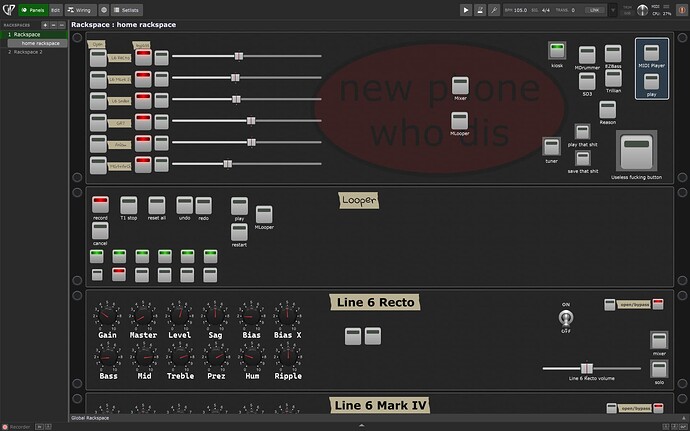Click the red panic button at top right
Image resolution: width=690 pixels, height=431 pixels.
click(x=681, y=10)
